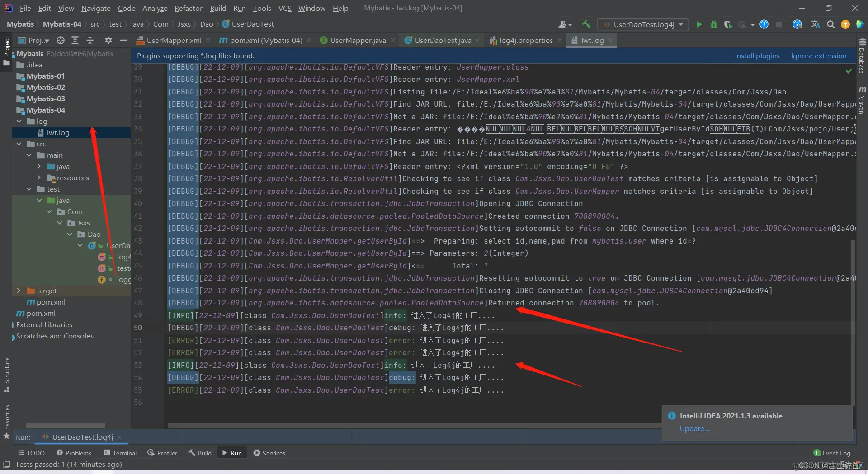Run with coverage icon in toolbar
The width and height of the screenshot is (868, 474).
pyautogui.click(x=728, y=24)
